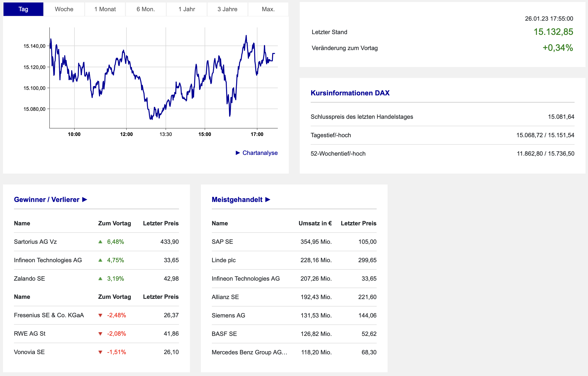
Task: Switch chart to 1 Monat view
Action: click(105, 9)
